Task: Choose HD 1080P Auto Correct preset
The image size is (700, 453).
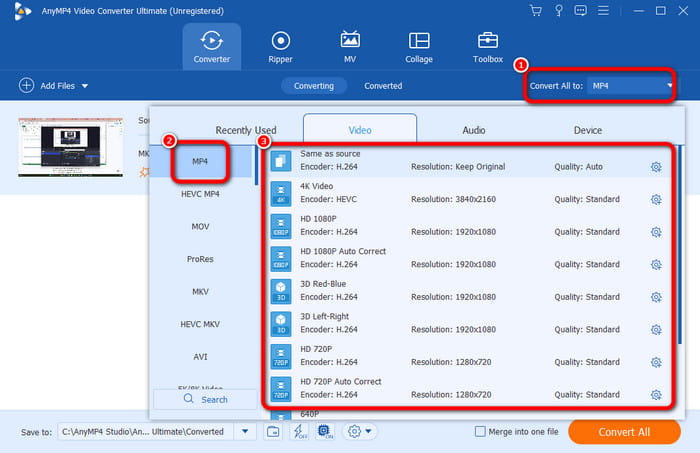Action: [x=466, y=258]
